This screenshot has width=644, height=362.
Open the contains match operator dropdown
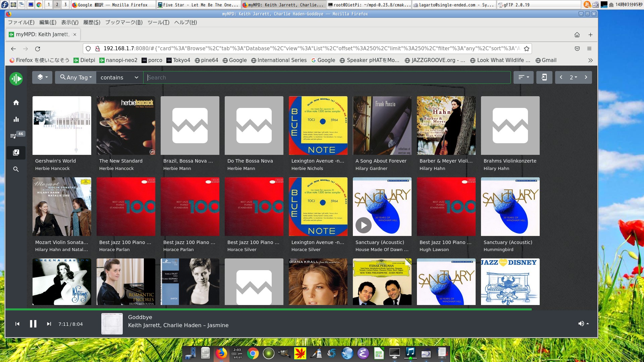(x=119, y=77)
